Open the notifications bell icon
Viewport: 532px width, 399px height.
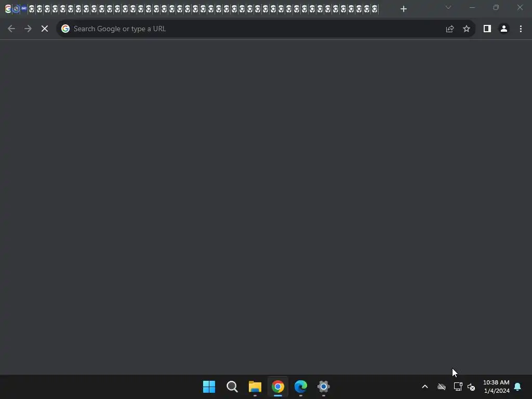(x=517, y=387)
